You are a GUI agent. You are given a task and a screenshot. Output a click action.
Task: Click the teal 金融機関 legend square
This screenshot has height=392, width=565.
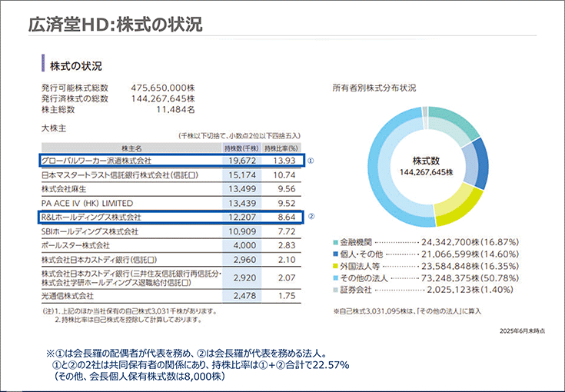point(335,241)
